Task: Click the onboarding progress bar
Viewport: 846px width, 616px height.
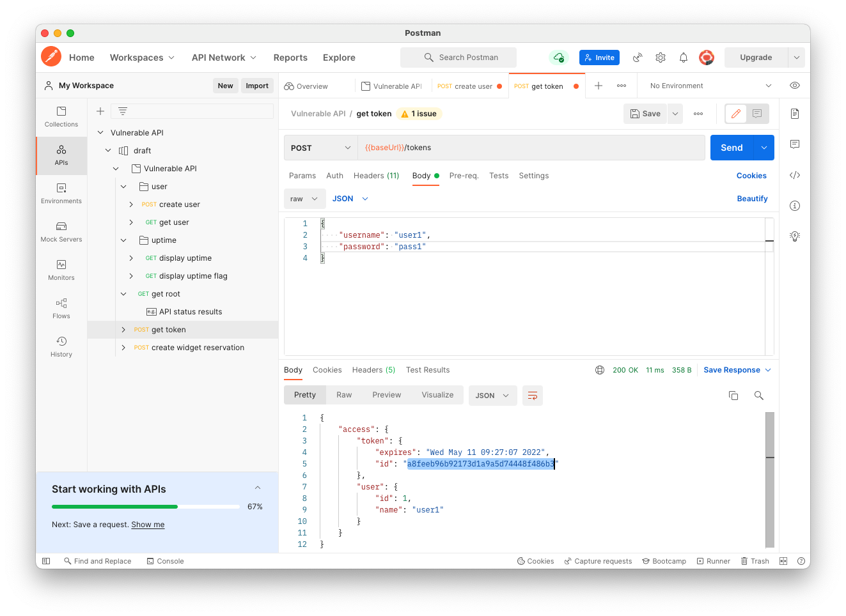Action: (146, 507)
